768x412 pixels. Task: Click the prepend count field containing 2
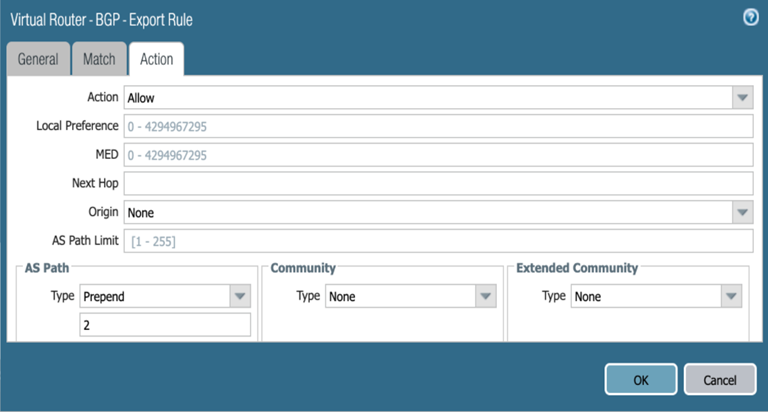(165, 325)
